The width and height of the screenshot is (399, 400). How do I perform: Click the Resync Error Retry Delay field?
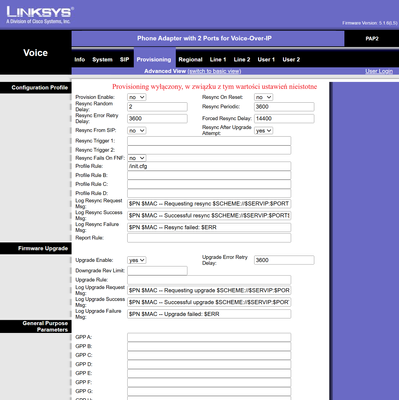pyautogui.click(x=157, y=118)
